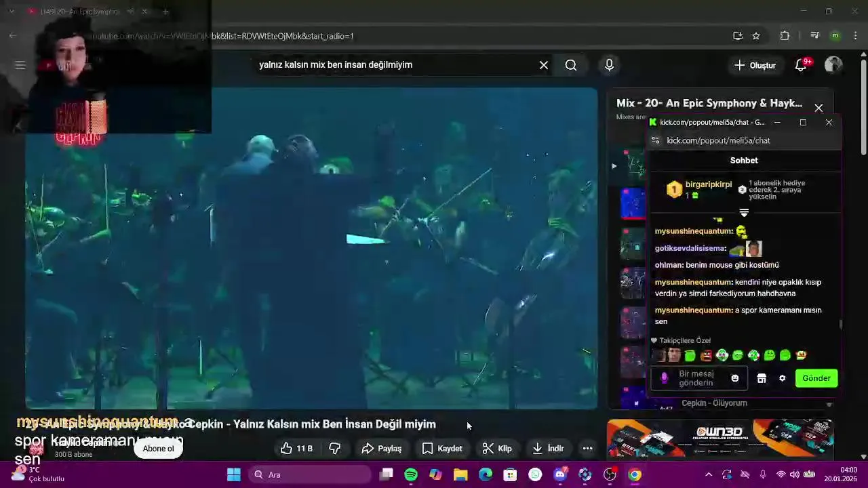
Task: Dislike the video with thumbs-down
Action: point(335,448)
